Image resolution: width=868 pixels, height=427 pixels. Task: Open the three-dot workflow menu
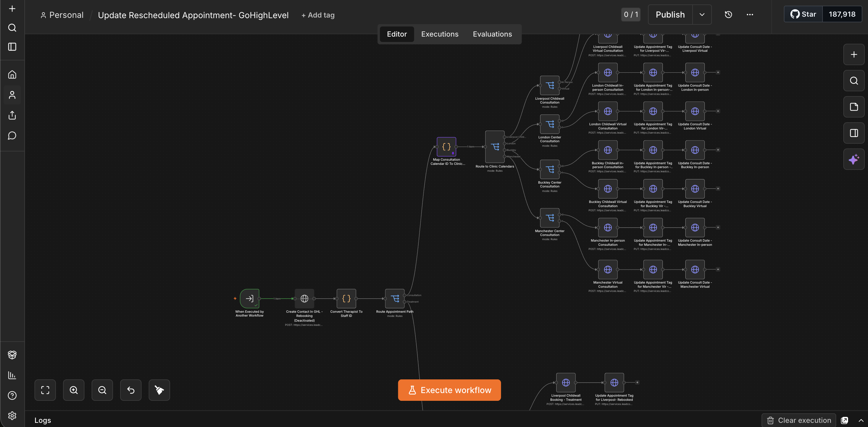[750, 15]
